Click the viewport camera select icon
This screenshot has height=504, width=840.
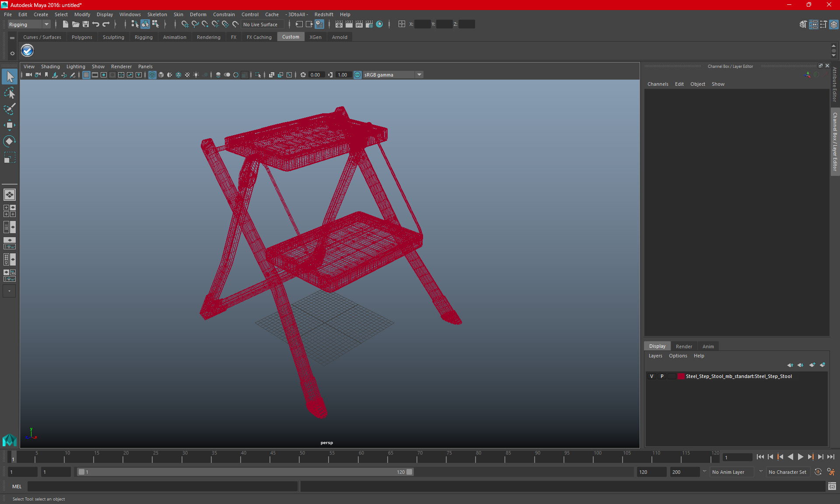[x=28, y=75]
